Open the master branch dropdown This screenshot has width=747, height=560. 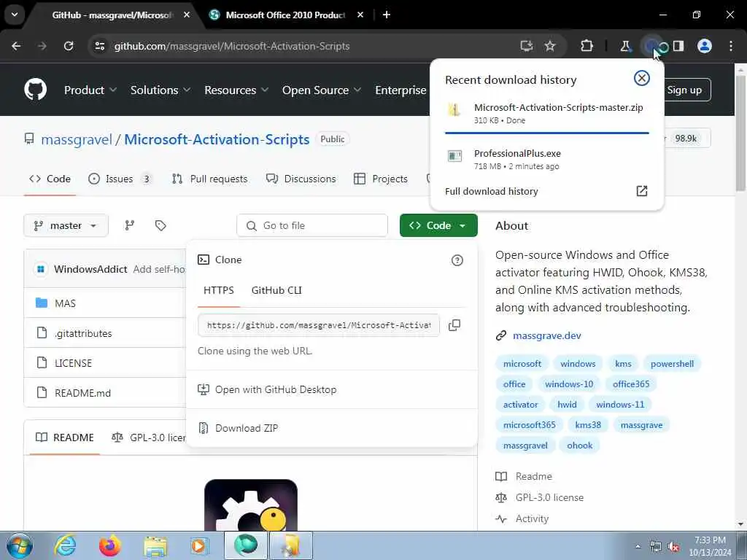tap(66, 225)
